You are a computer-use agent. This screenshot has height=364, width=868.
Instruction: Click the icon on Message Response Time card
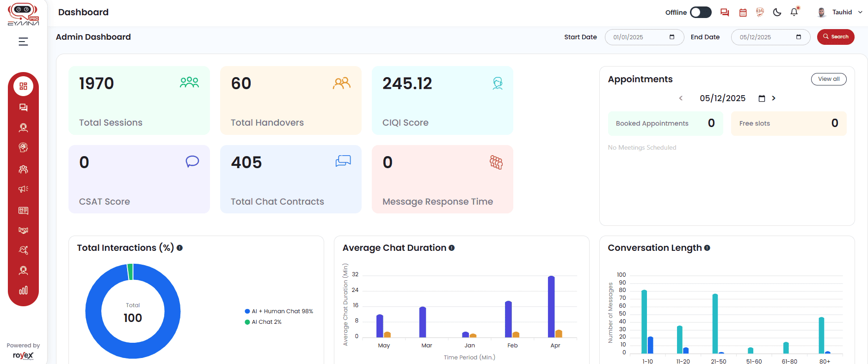tap(496, 162)
